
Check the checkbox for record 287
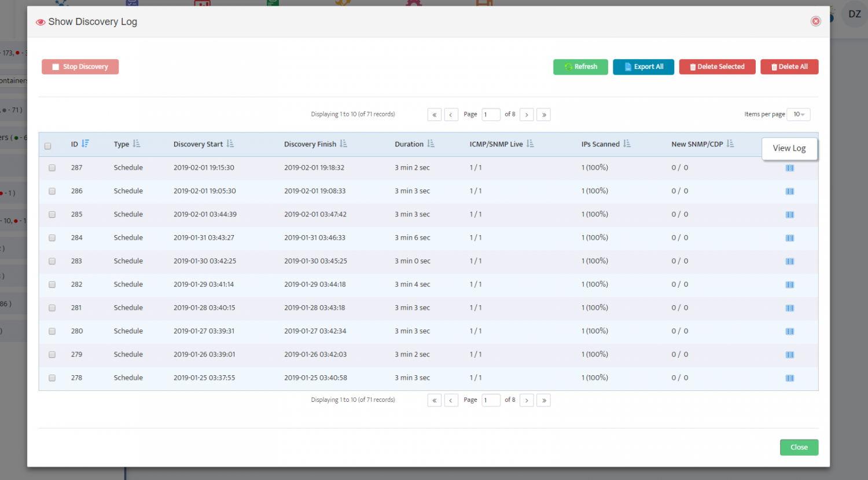pos(52,167)
